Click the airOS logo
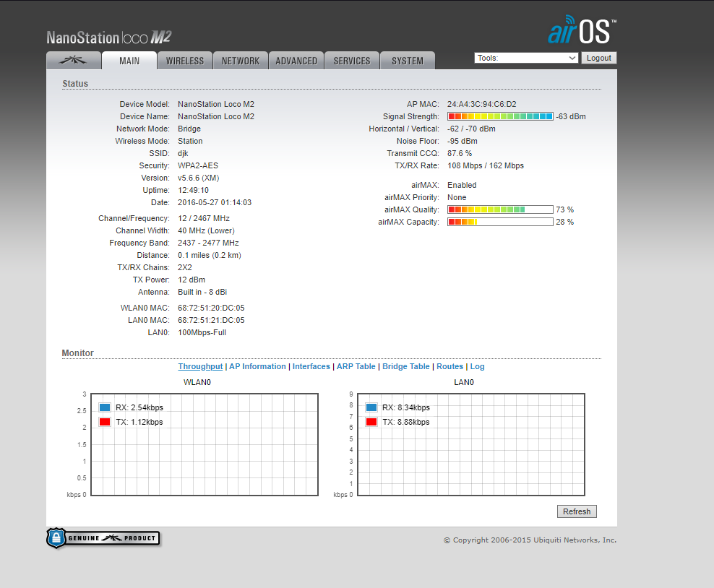This screenshot has width=714, height=588. [x=582, y=30]
